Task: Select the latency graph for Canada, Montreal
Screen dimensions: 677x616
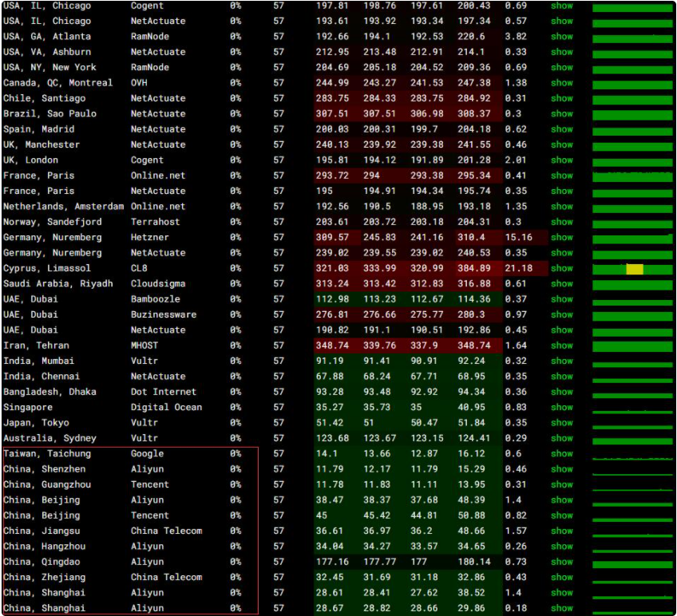Action: (x=632, y=83)
